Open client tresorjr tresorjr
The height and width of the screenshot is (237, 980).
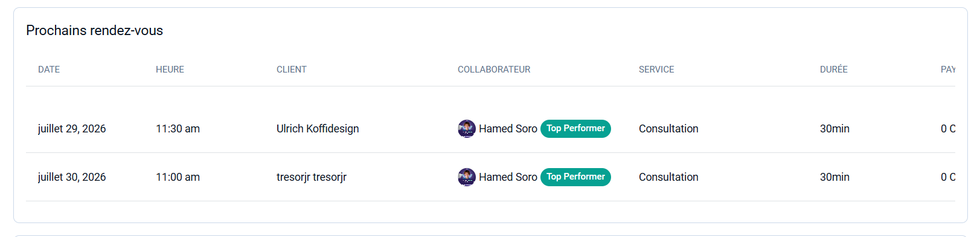click(x=312, y=177)
